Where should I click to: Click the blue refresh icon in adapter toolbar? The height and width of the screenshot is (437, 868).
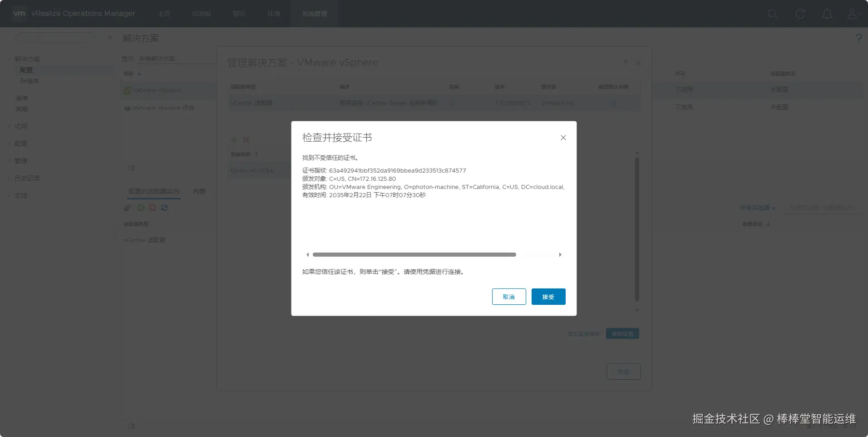[x=164, y=208]
